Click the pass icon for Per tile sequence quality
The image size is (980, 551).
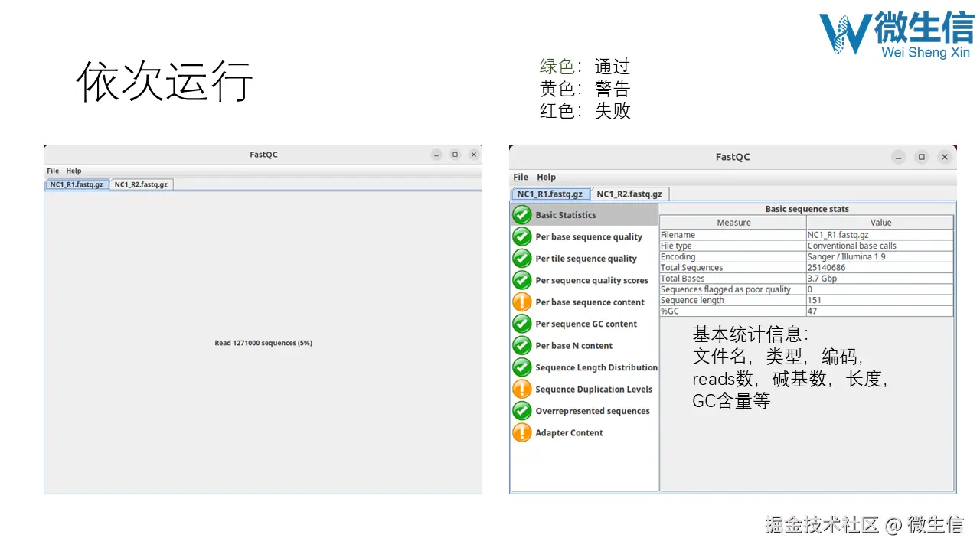coord(521,259)
